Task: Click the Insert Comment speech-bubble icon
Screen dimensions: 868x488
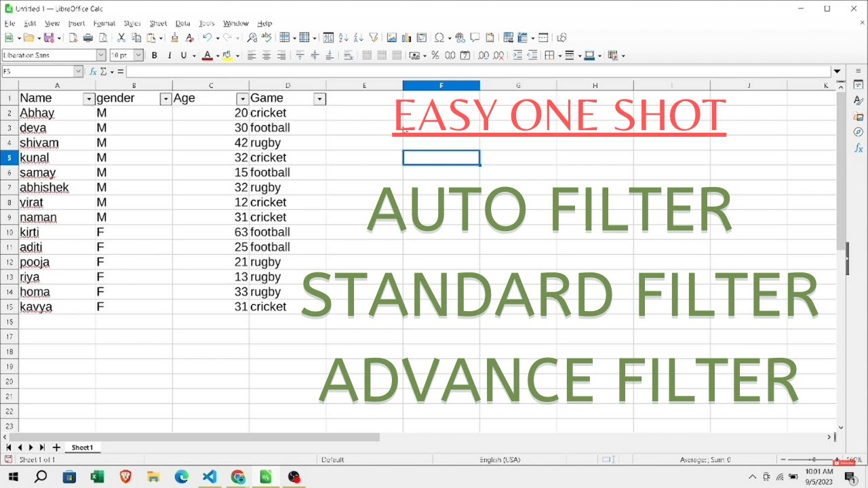Action: [x=475, y=38]
